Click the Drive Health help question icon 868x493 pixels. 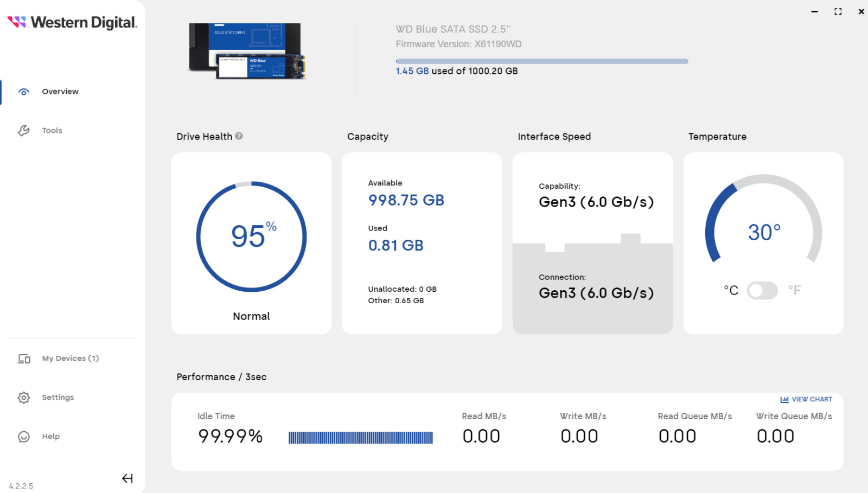point(239,136)
